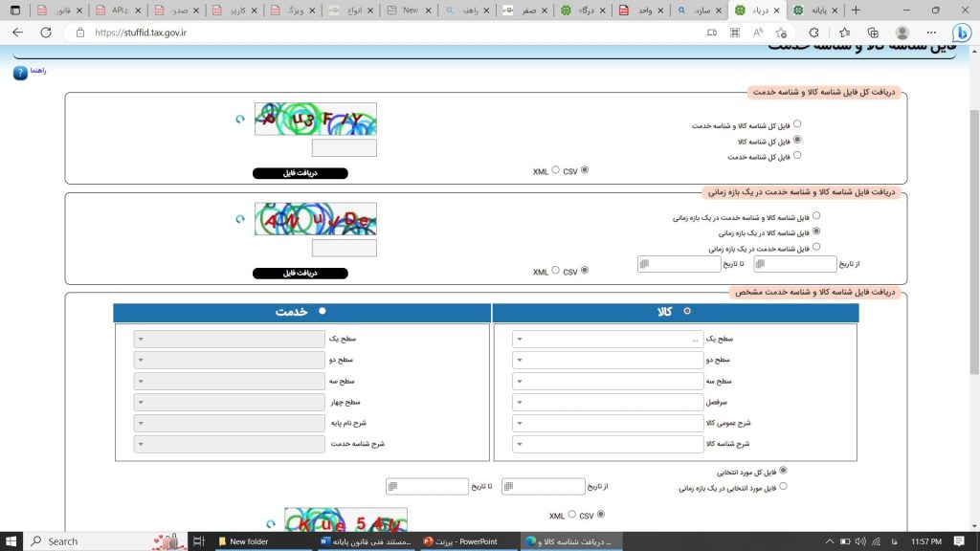980x551 pixels.
Task: Open کالا سطح دو dropdown
Action: tap(608, 361)
